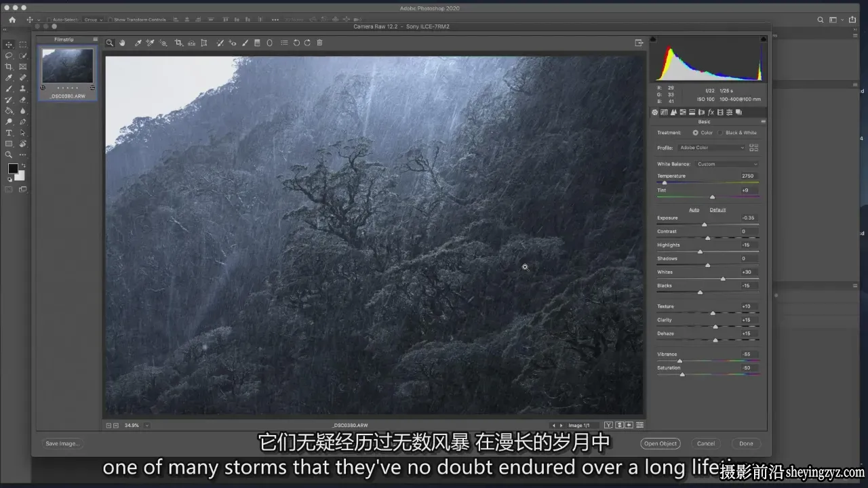Select the Camera Raw Zoom tool
This screenshot has width=868, height=488.
point(110,43)
